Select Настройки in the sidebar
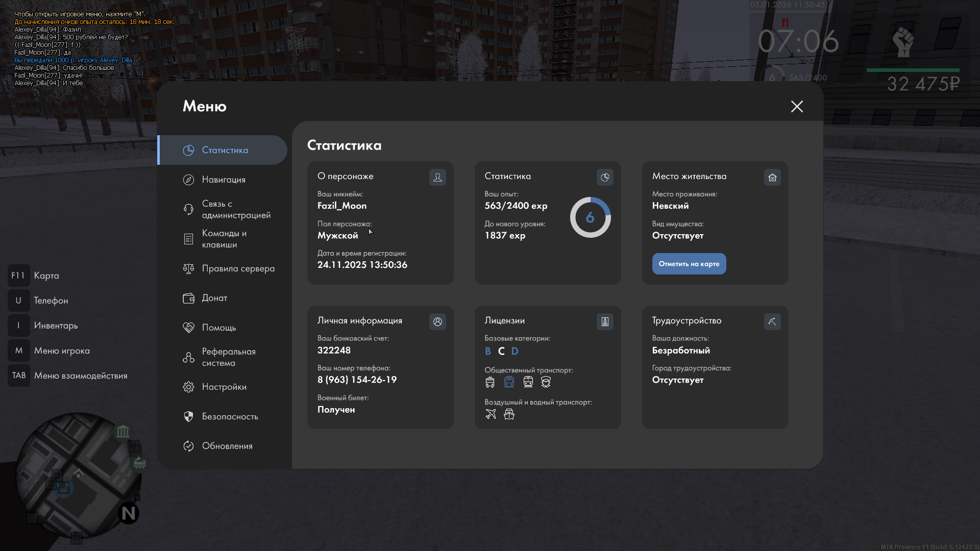The height and width of the screenshot is (551, 980). tap(224, 387)
